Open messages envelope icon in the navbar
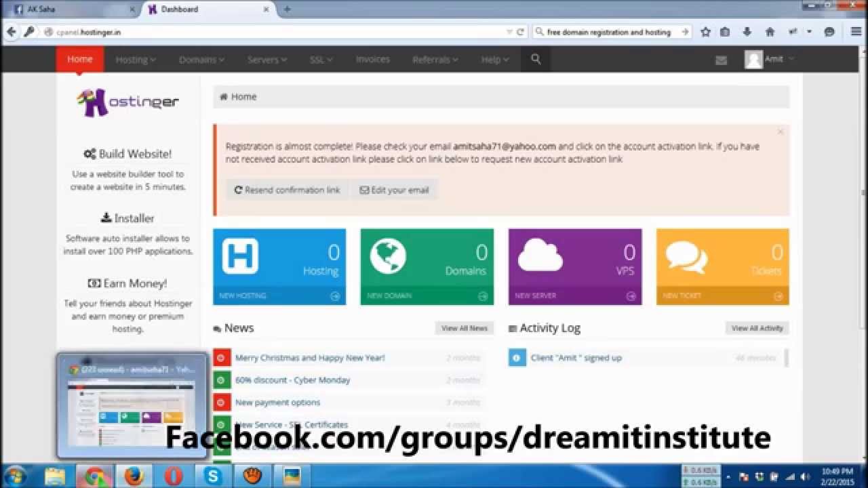The width and height of the screenshot is (868, 488). pos(721,60)
